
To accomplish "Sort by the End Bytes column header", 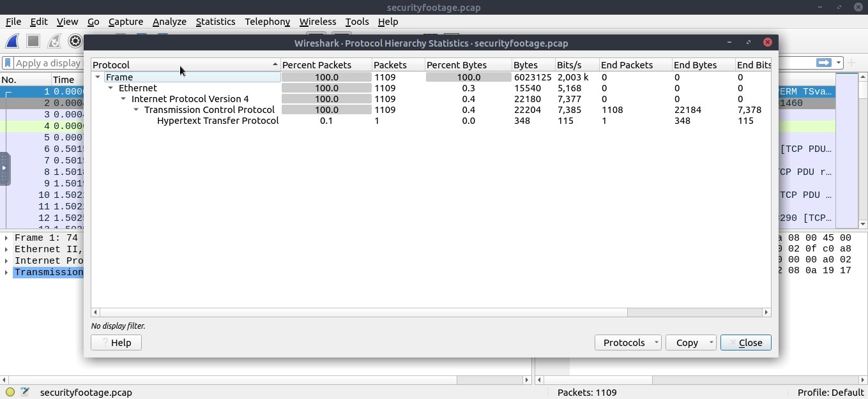I will (703, 65).
